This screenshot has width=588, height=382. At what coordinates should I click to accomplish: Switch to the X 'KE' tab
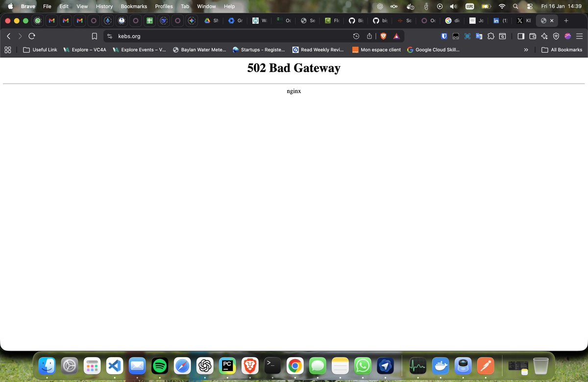point(524,21)
